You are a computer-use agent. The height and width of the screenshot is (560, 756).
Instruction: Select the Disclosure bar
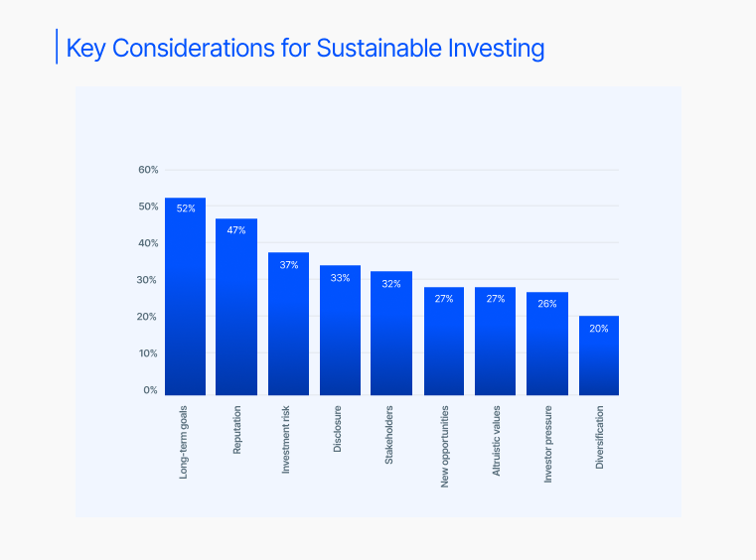pos(340,331)
